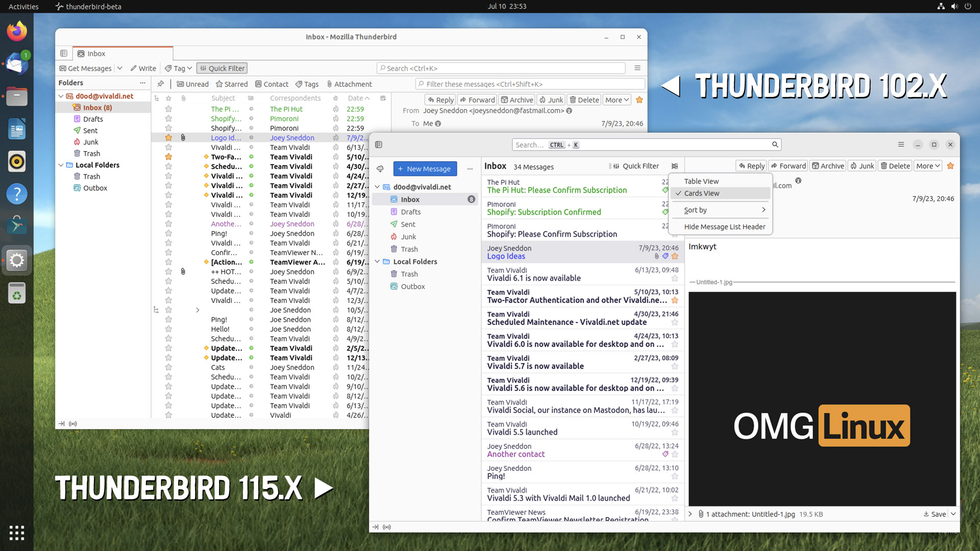The width and height of the screenshot is (980, 551).
Task: Toggle the Starred message filter
Action: [232, 84]
